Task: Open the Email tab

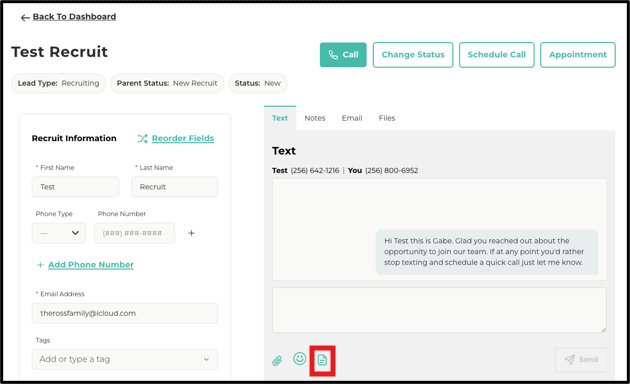Action: tap(352, 118)
